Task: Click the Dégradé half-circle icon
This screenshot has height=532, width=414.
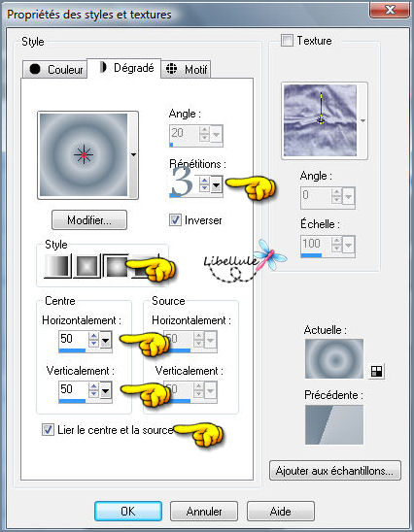Action: (103, 67)
